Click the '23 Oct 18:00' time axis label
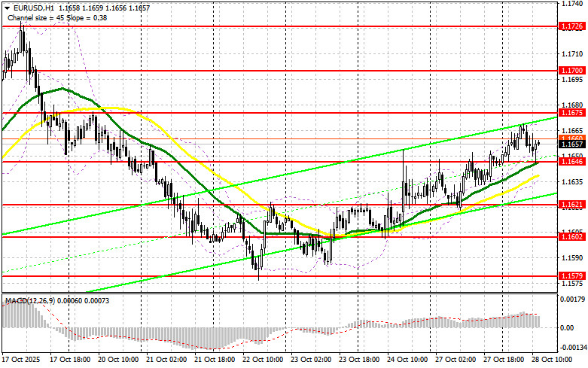 click(x=359, y=360)
